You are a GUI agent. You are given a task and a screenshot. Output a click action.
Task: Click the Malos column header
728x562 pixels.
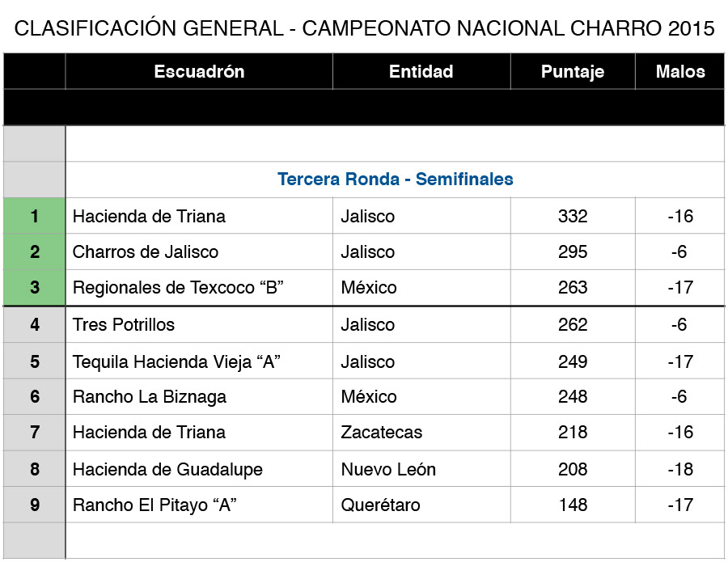click(679, 71)
